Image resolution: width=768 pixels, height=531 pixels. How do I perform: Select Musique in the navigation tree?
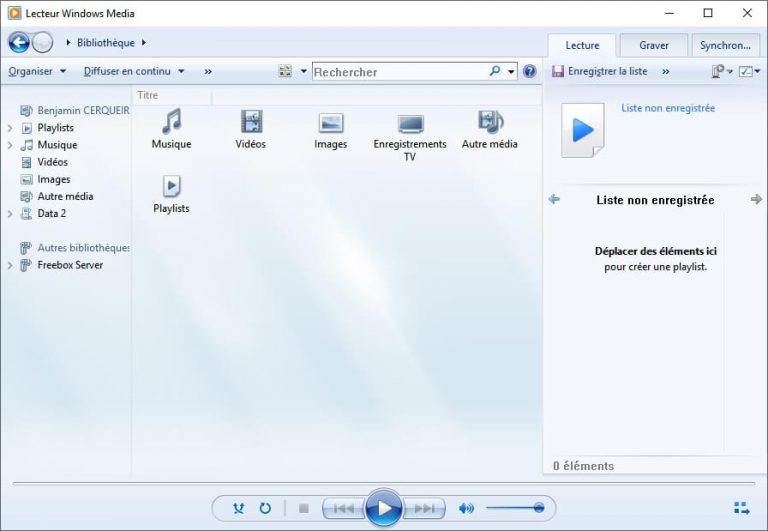click(x=48, y=145)
